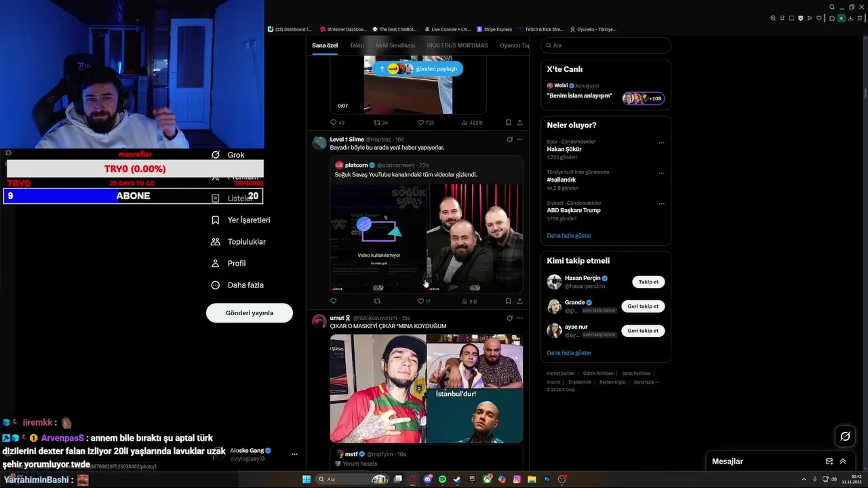
Task: Bookmark Level 1 Slime post
Action: coord(508,301)
